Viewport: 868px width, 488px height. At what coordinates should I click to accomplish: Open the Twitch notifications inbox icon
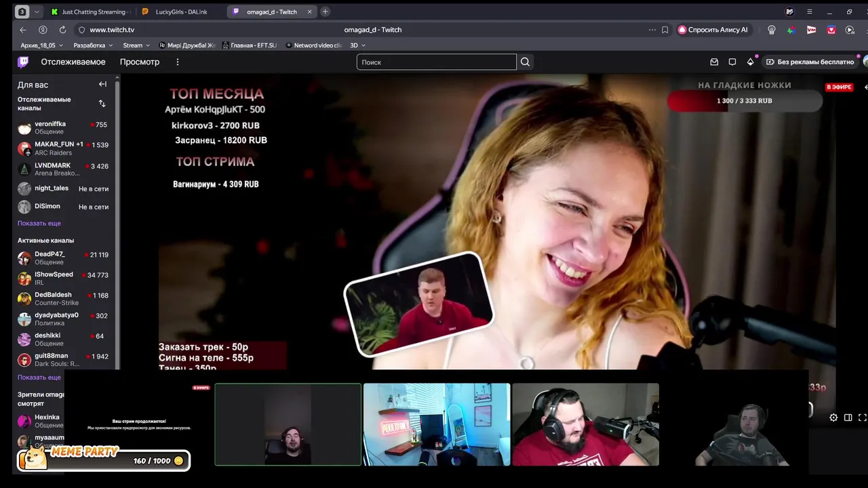[x=714, y=62]
